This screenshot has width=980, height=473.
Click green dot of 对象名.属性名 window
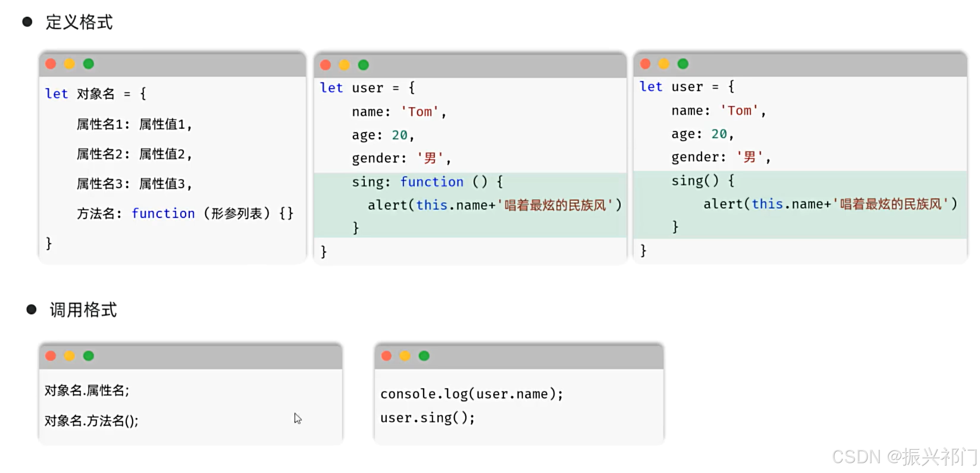pyautogui.click(x=88, y=356)
